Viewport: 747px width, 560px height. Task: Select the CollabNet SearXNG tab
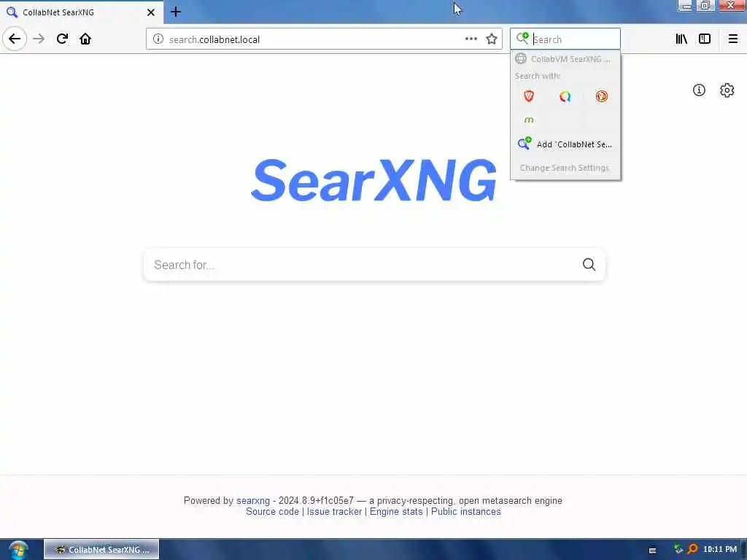81,12
